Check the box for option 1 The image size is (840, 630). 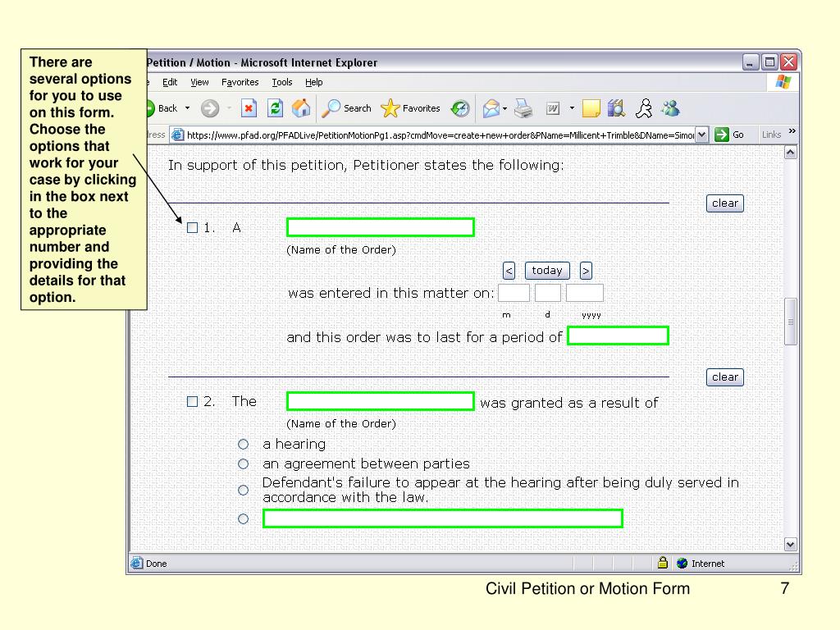coord(192,228)
